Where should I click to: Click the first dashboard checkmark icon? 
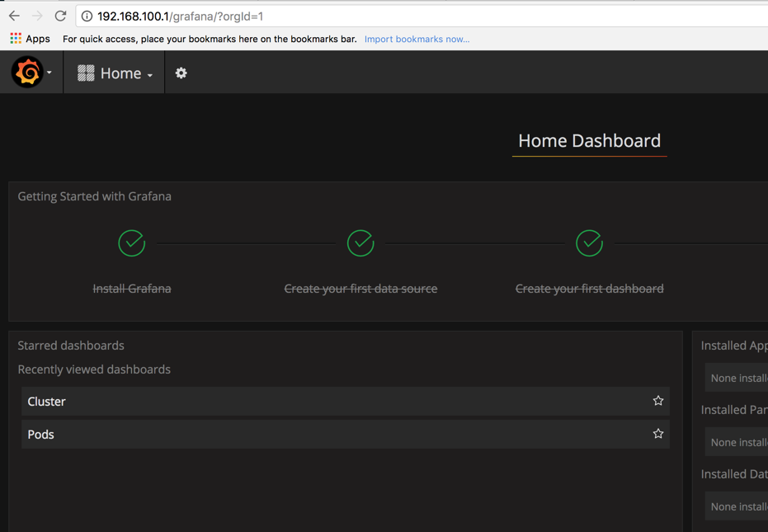(589, 243)
